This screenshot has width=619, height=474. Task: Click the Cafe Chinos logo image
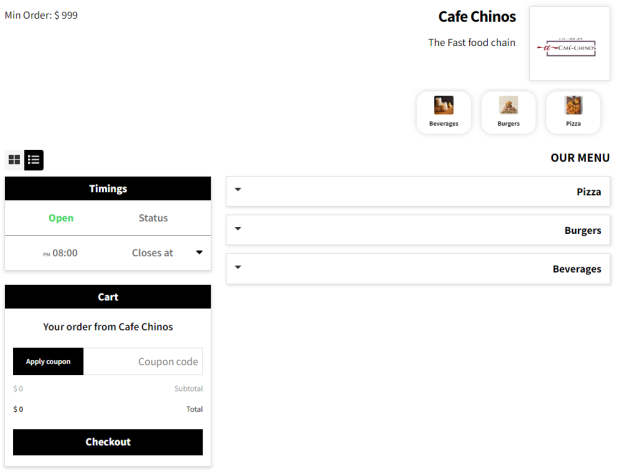[x=569, y=44]
